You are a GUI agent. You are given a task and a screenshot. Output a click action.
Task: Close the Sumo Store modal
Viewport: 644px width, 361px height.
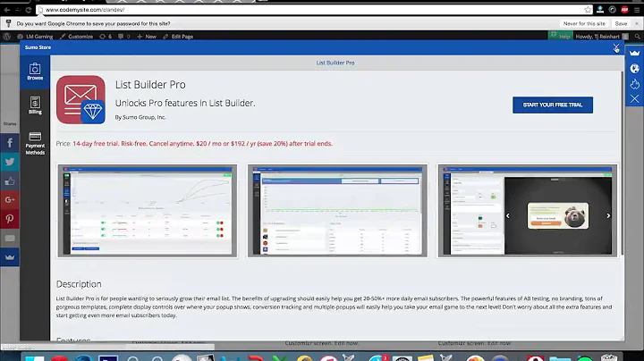tap(616, 47)
